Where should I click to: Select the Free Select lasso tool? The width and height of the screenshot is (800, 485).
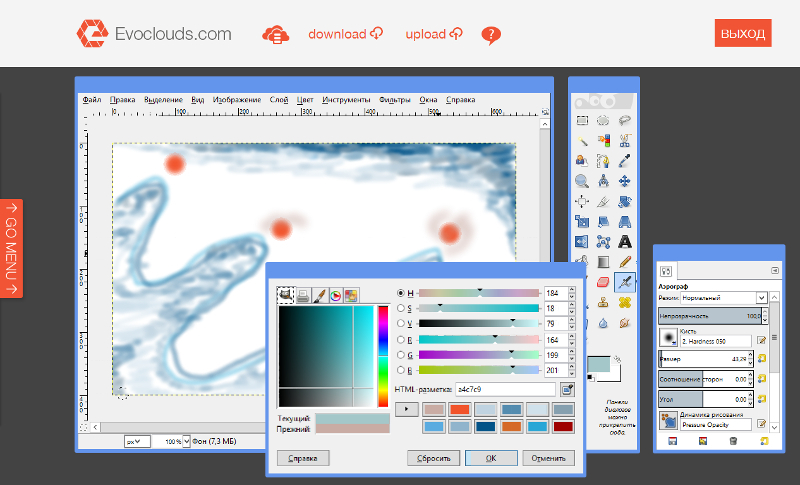click(624, 120)
